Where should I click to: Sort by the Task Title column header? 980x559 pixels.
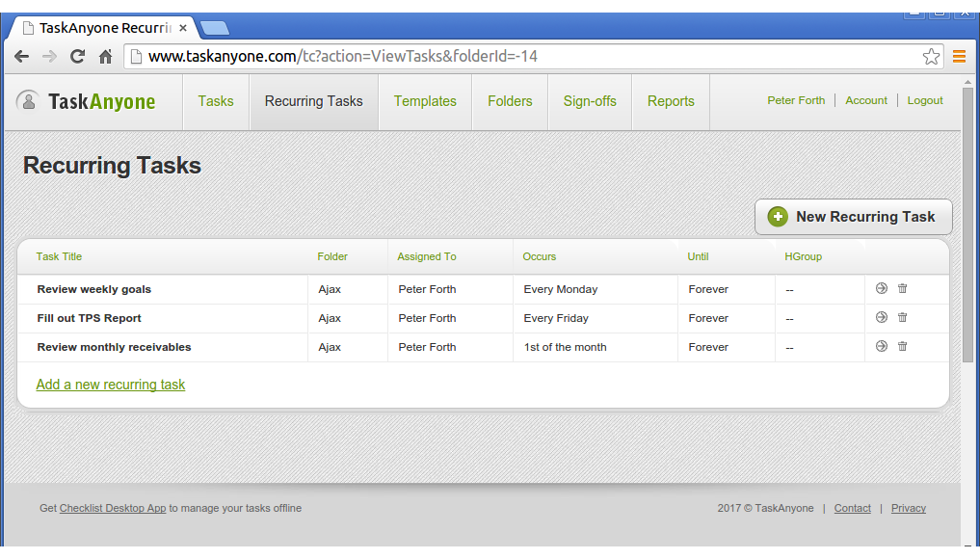click(59, 256)
